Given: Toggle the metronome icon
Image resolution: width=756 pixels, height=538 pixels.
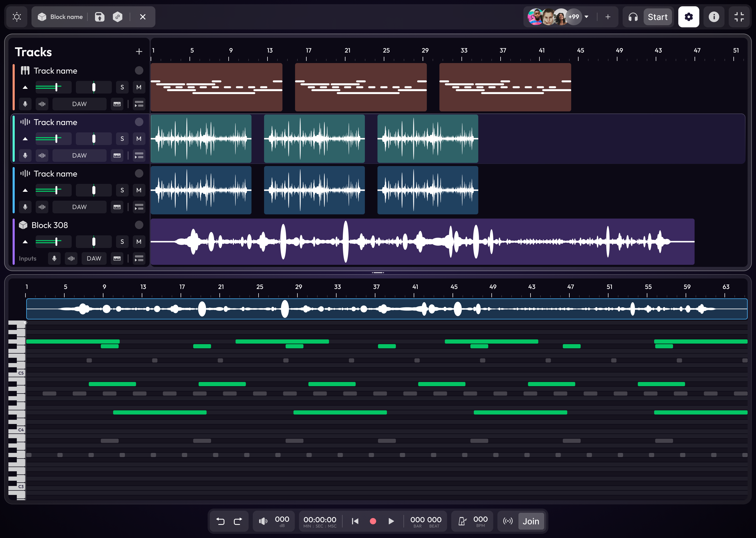Looking at the screenshot, I should tap(463, 521).
